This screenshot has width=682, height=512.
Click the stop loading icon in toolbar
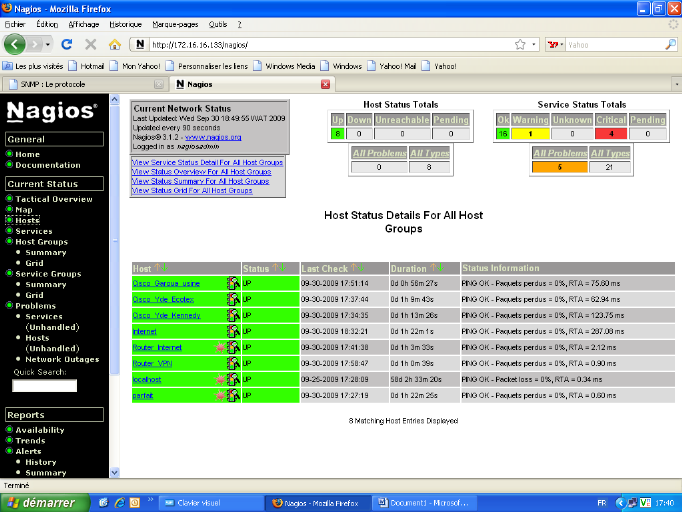[x=91, y=45]
